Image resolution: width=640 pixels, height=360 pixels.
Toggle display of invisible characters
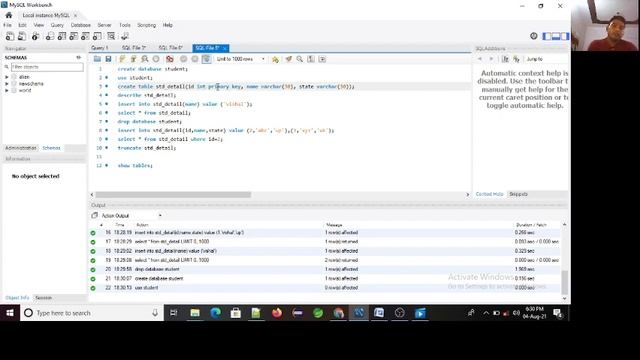pos(311,59)
